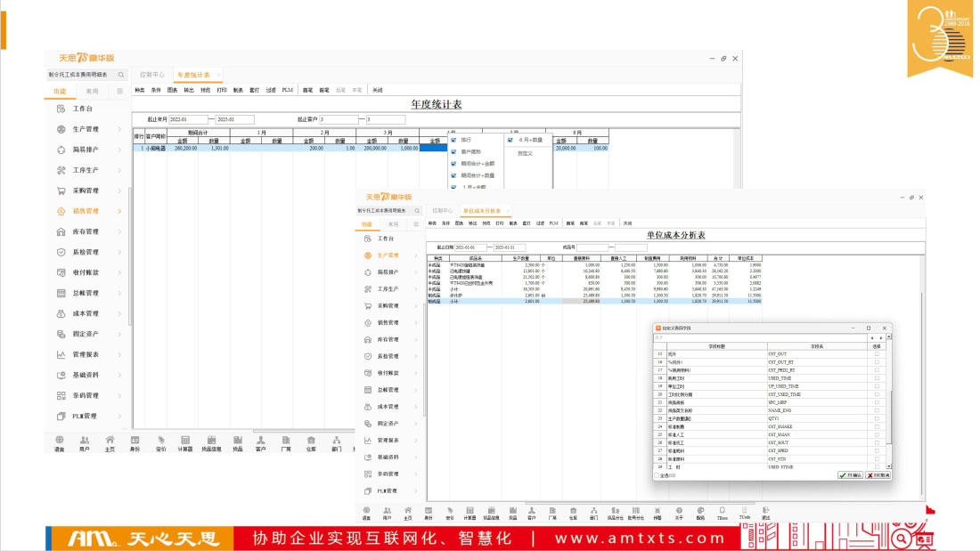The width and height of the screenshot is (980, 551).
Task: Click the 仓库 warehouse icon in left window's bottom bar
Action: (x=312, y=440)
